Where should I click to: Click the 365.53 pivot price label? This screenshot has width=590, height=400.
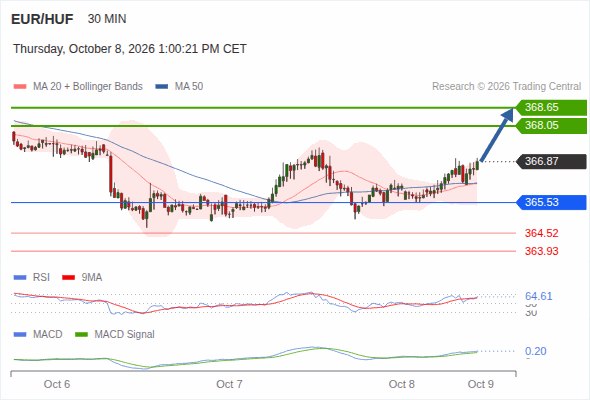(551, 202)
